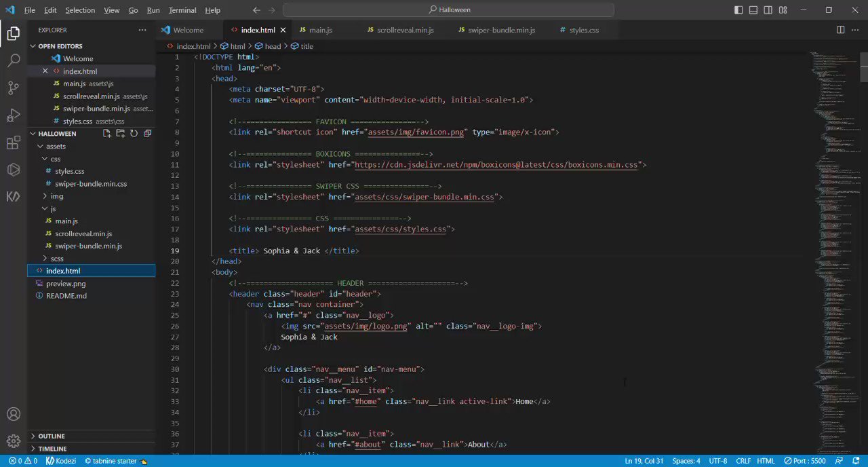Image resolution: width=868 pixels, height=467 pixels.
Task: Toggle the primary sidebar visibility
Action: (738, 10)
